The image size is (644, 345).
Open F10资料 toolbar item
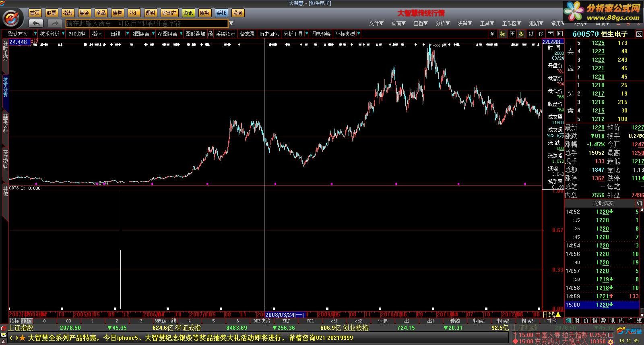click(x=77, y=34)
